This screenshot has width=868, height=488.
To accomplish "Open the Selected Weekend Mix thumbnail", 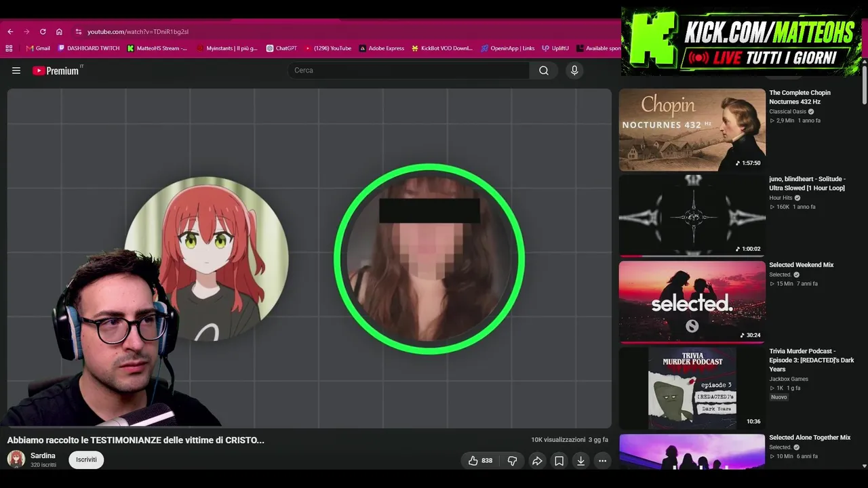I will [692, 302].
